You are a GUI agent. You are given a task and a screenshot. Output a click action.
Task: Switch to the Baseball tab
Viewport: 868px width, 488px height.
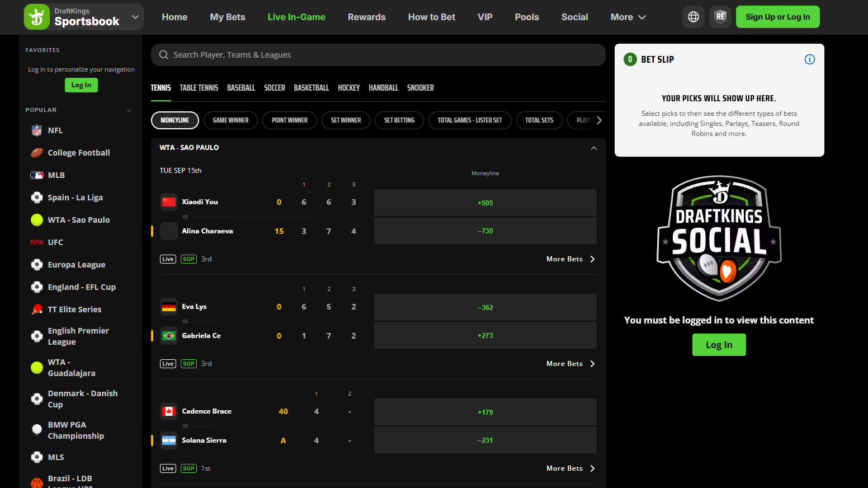241,88
